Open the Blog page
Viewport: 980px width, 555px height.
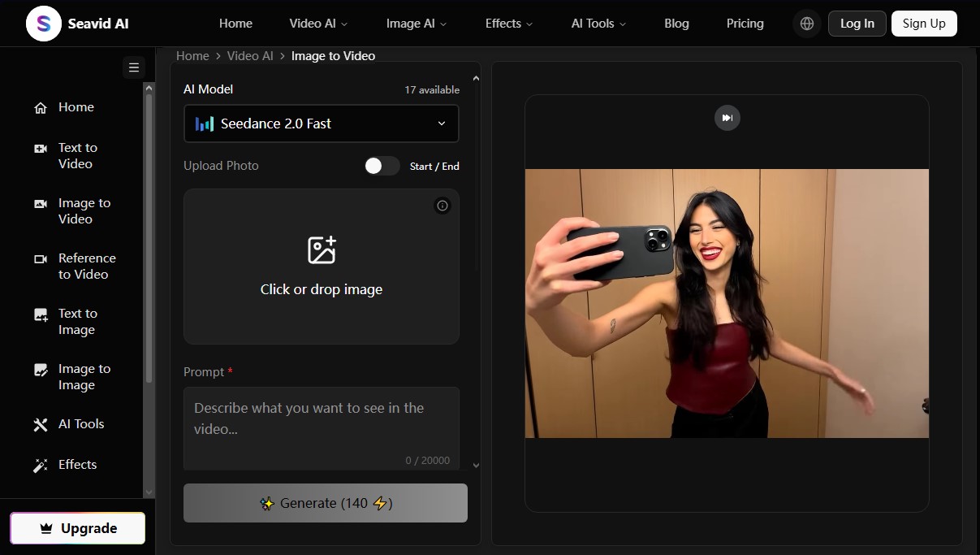[x=676, y=24]
